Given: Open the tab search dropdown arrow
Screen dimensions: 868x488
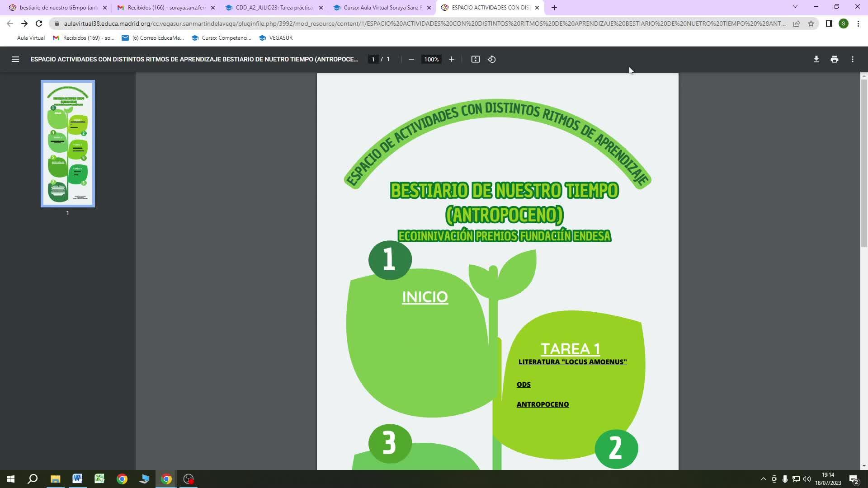Looking at the screenshot, I should (795, 7).
